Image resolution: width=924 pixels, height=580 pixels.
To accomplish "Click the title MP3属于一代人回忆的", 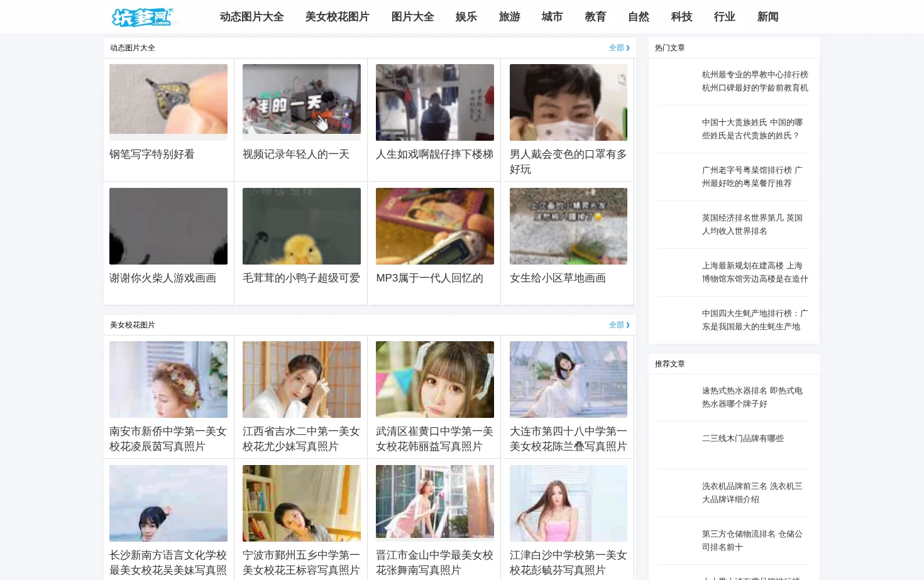I will [429, 278].
